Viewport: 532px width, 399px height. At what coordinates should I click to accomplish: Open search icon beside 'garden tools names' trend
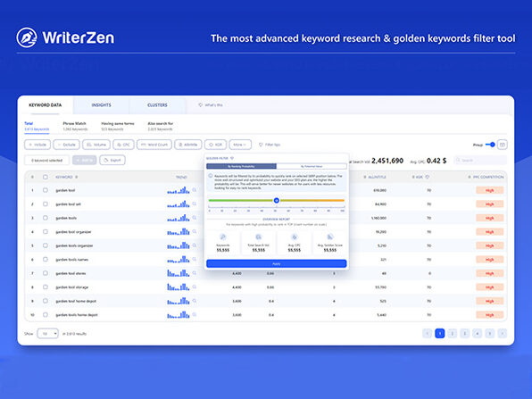pos(195,259)
